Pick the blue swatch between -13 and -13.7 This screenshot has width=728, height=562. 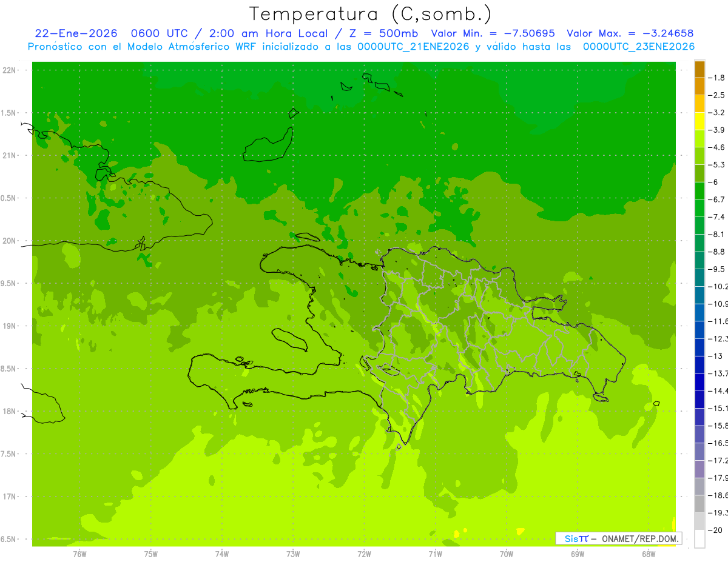[699, 365]
